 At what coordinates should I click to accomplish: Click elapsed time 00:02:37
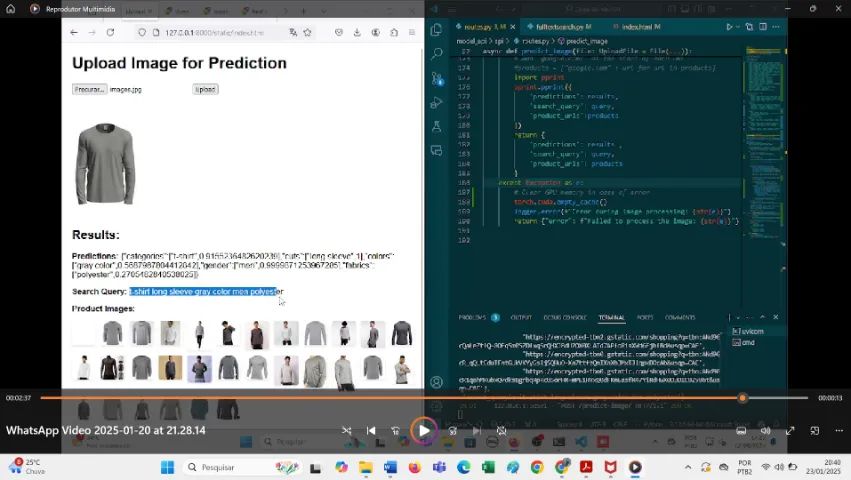tap(18, 398)
